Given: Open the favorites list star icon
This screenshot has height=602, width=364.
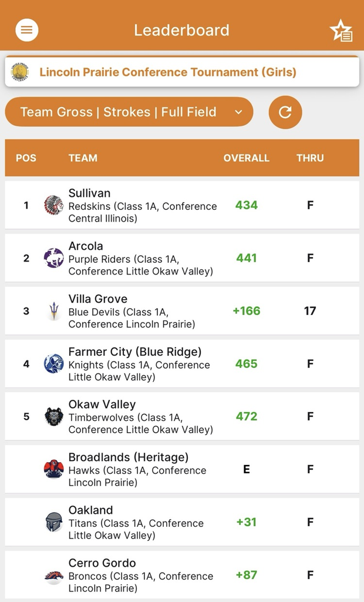Looking at the screenshot, I should coord(341,31).
